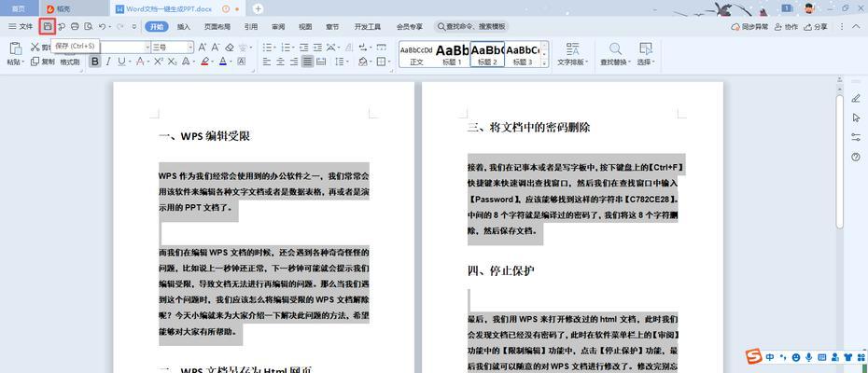Screen dimensions: 868x373
Task: Decrease font size with A- icon
Action: 216,47
